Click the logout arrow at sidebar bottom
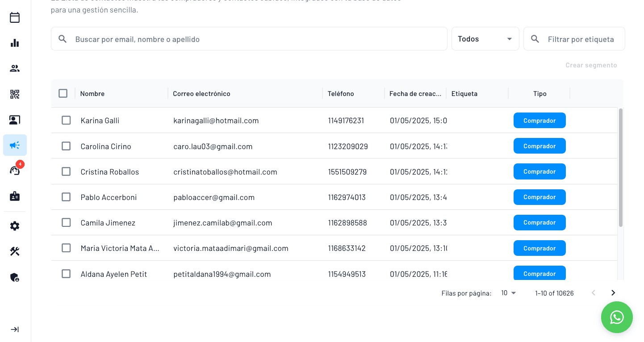Viewport: 644px width, 342px height. [15, 329]
